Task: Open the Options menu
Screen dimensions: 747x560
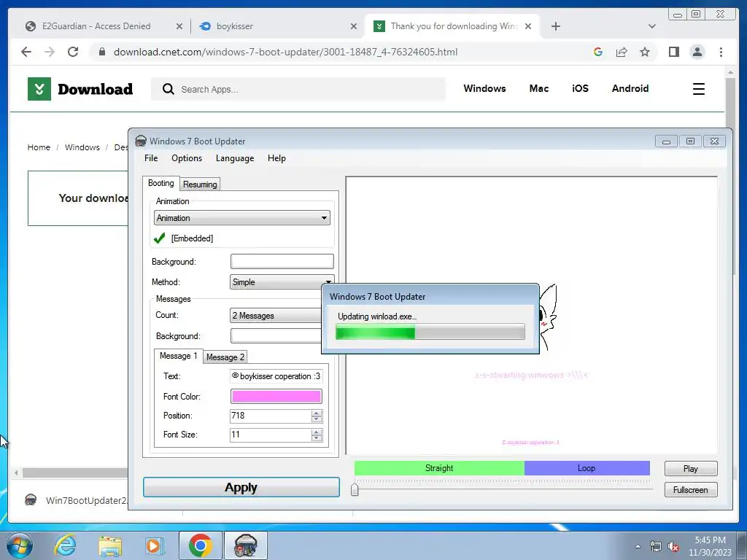Action: pyautogui.click(x=187, y=158)
